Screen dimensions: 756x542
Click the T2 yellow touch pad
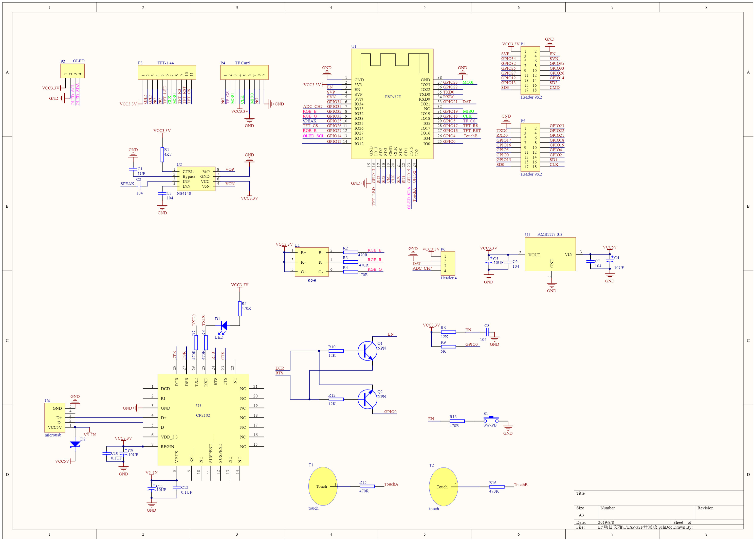[x=443, y=487]
